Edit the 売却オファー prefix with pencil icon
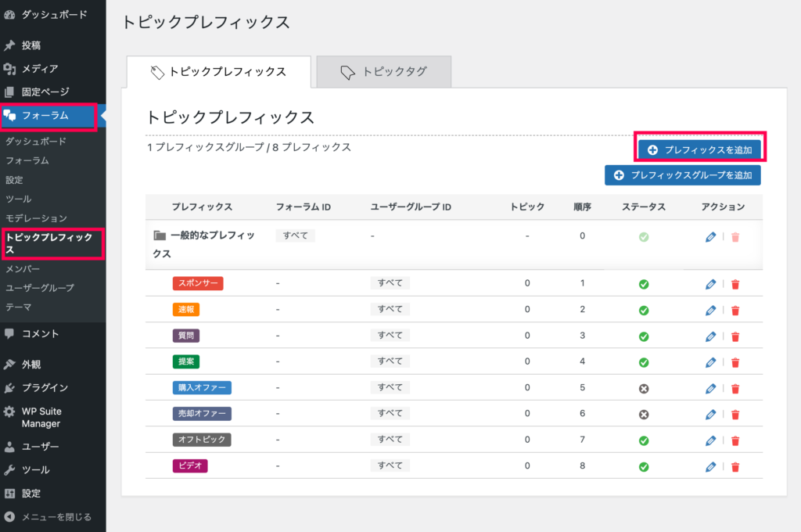Screen dimensions: 801x532 click(x=710, y=415)
